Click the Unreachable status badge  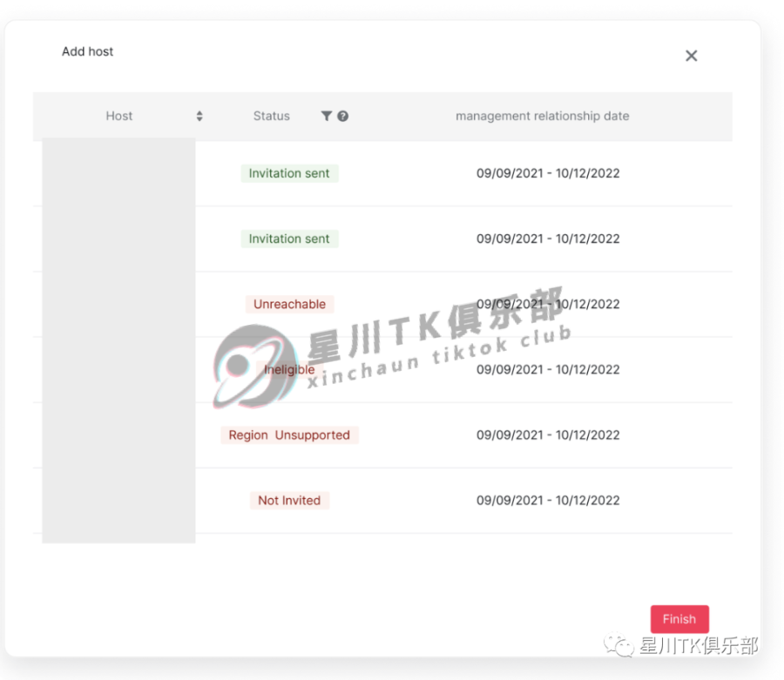[289, 304]
